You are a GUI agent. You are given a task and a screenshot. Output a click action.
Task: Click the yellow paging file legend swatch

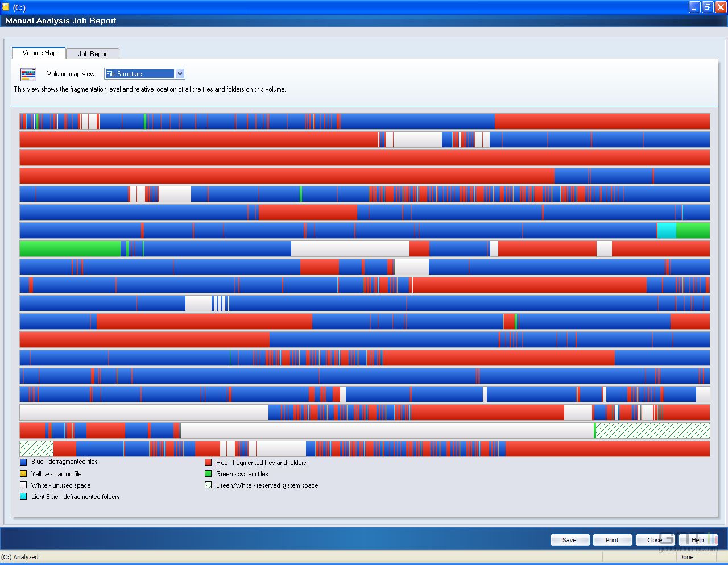[x=23, y=473]
